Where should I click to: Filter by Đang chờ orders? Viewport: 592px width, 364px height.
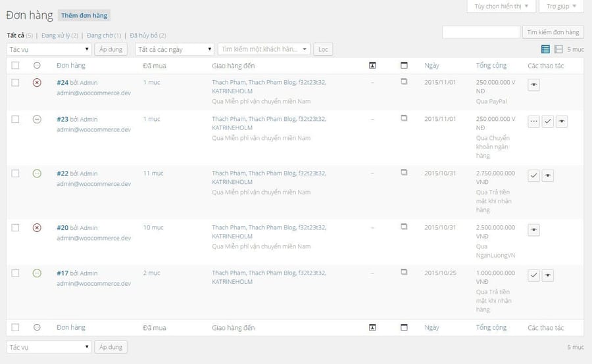coord(104,35)
